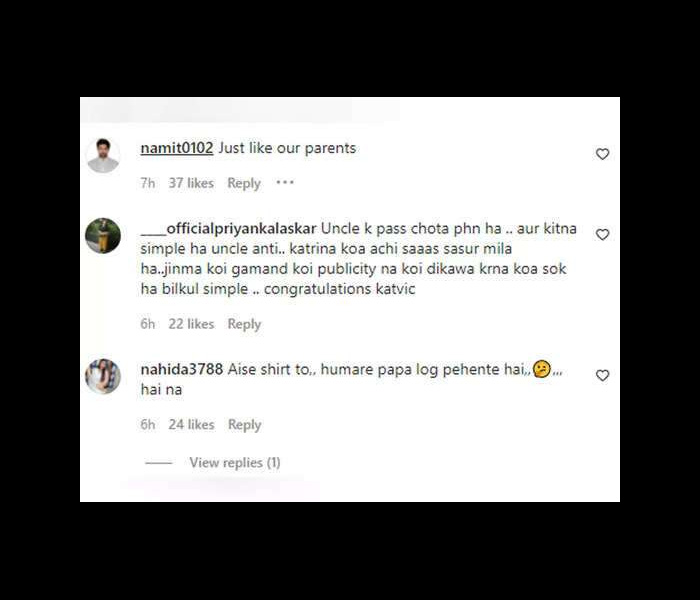Reply to officialpriyankalaskar's comment

coord(244,324)
